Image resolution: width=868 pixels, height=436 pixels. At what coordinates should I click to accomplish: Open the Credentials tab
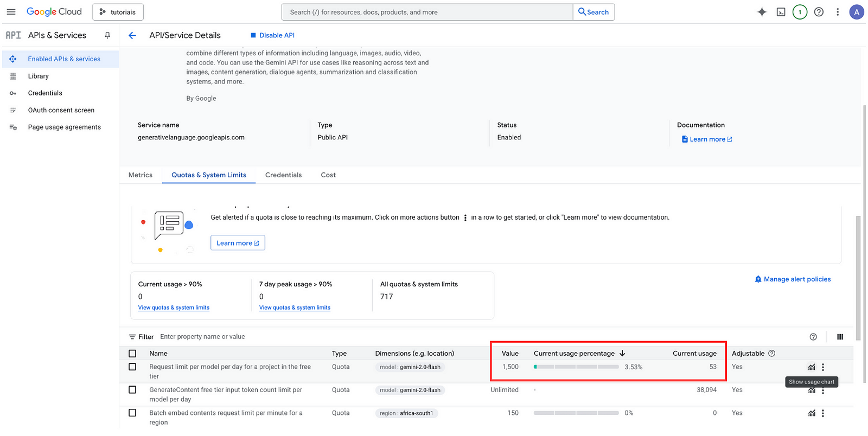(x=283, y=175)
